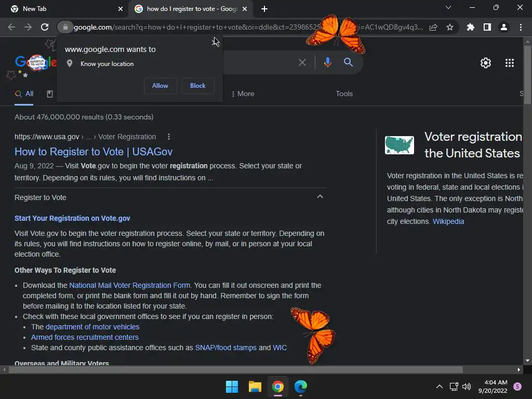Click scroll right arrow on horizontal scrollbar
Image resolution: width=532 pixels, height=399 pixels.
(x=519, y=370)
